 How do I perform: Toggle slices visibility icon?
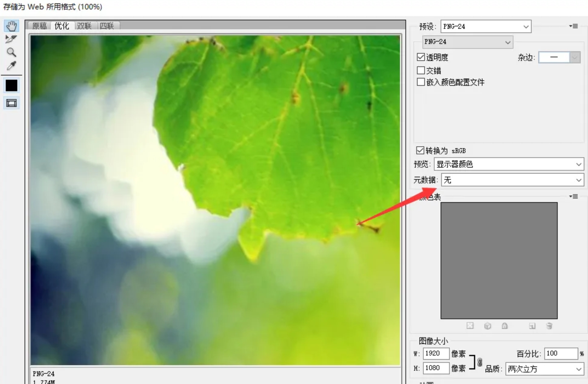pyautogui.click(x=12, y=103)
